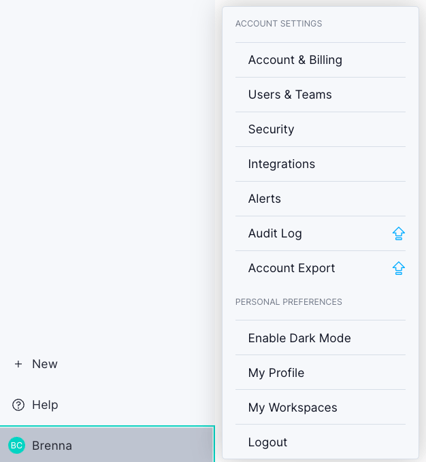Open the Help label in sidebar

45,405
